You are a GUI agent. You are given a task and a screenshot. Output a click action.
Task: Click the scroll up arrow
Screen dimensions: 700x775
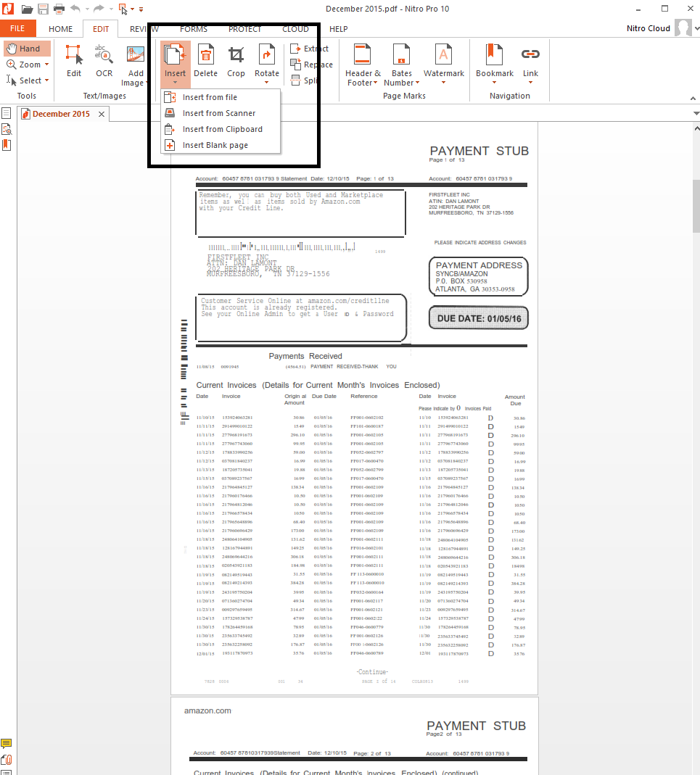pos(696,128)
